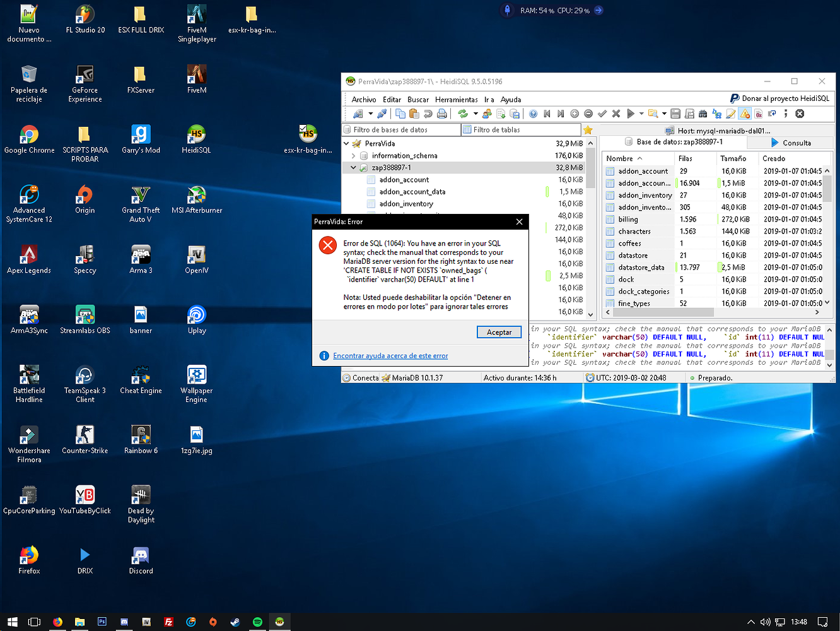Open the Herramientas menu

click(457, 100)
